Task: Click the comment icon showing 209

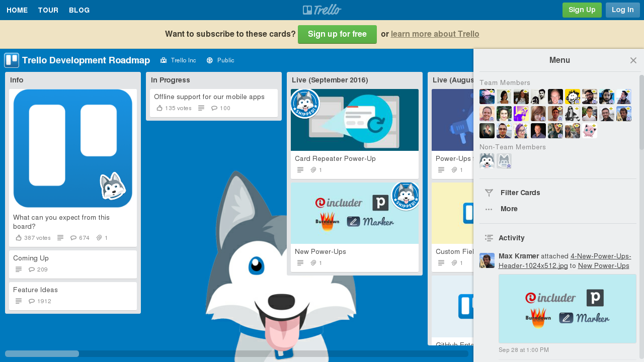Action: click(32, 269)
